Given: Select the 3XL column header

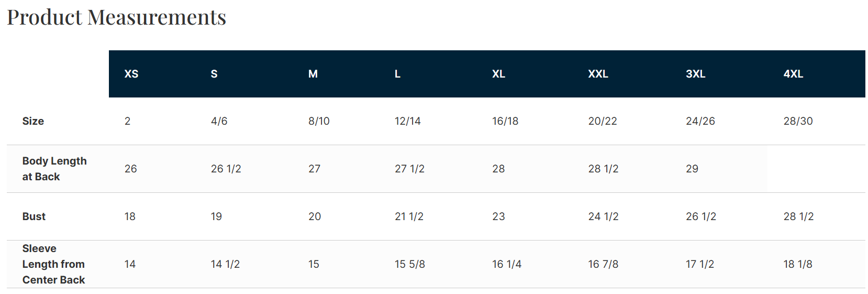Looking at the screenshot, I should 695,74.
